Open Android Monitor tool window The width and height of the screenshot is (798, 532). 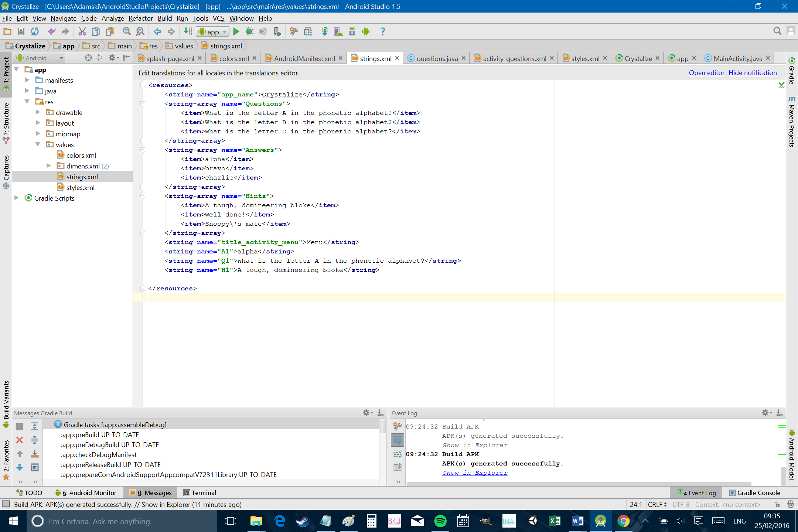(85, 492)
